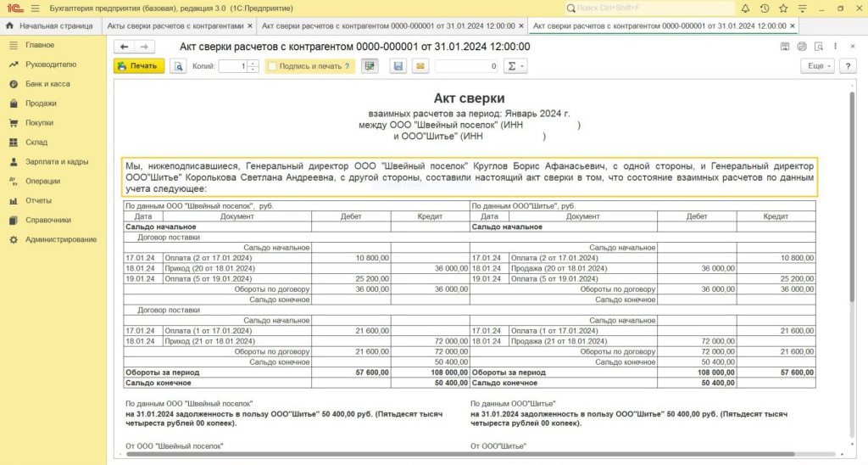
Task: Click the print preview magnifier icon
Action: [x=178, y=66]
